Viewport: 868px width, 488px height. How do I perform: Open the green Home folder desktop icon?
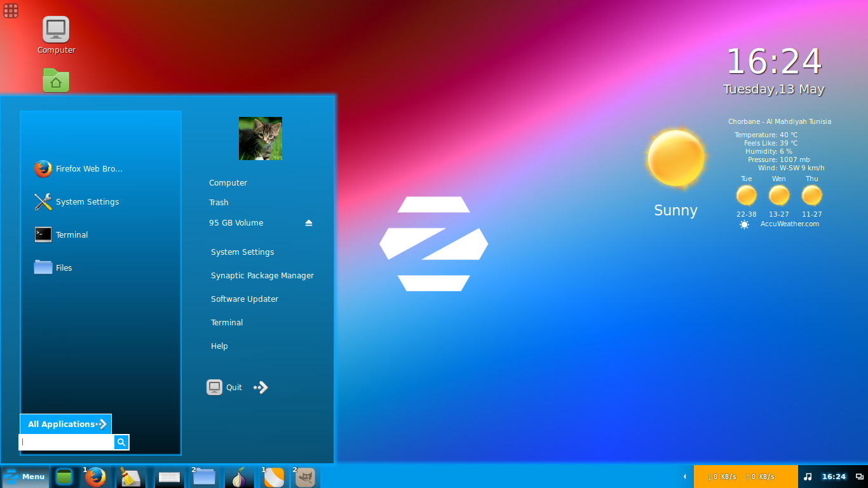pos(56,81)
